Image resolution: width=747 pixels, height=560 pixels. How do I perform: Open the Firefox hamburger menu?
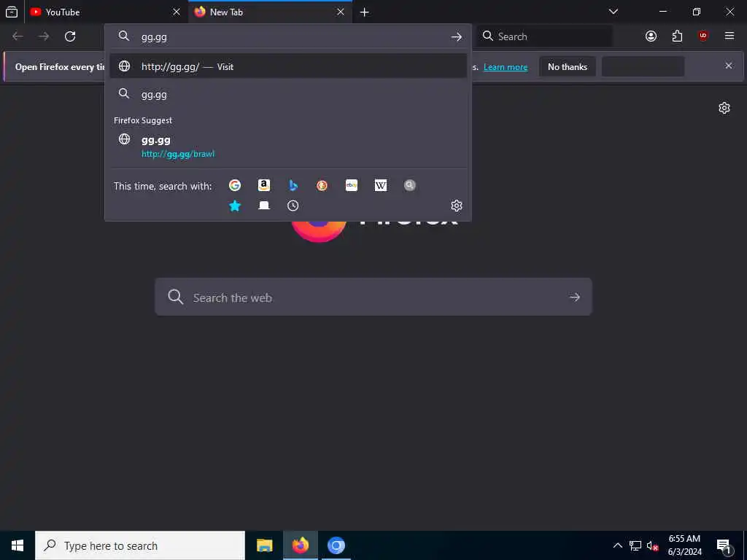(x=729, y=36)
